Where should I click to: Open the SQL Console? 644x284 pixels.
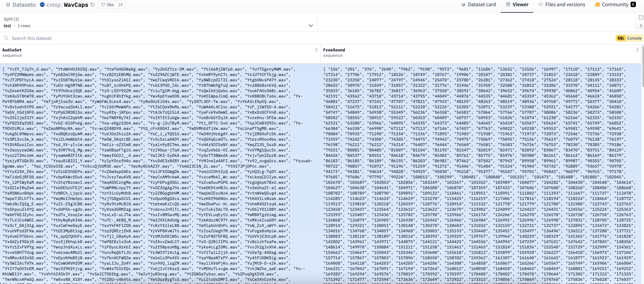(x=629, y=38)
